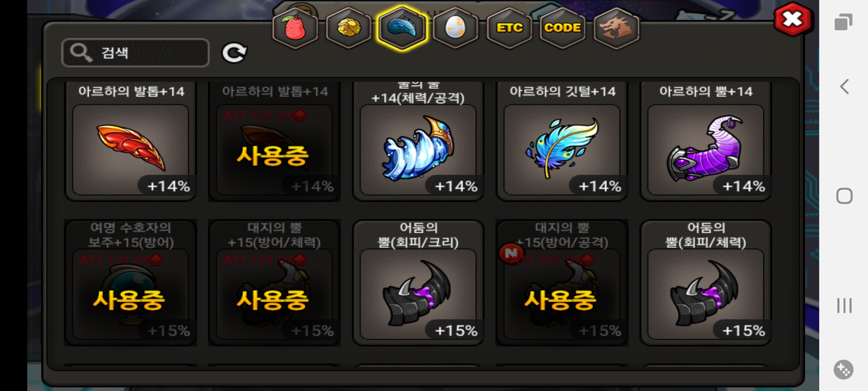
Task: Open the dragon head category tab
Action: point(616,28)
